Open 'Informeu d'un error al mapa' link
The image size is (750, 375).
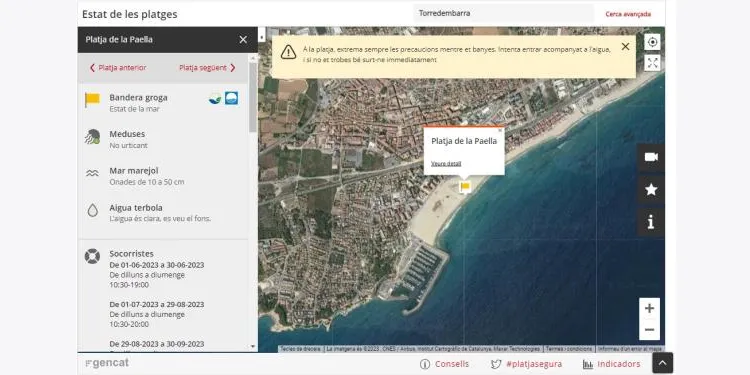(x=630, y=349)
